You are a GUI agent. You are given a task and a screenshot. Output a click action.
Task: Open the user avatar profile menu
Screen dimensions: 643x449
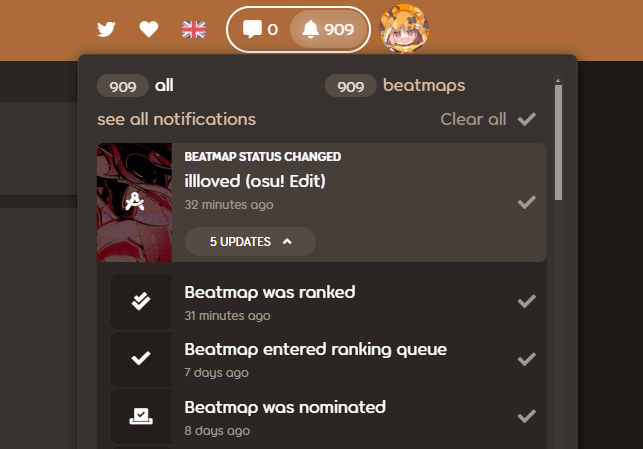click(404, 29)
